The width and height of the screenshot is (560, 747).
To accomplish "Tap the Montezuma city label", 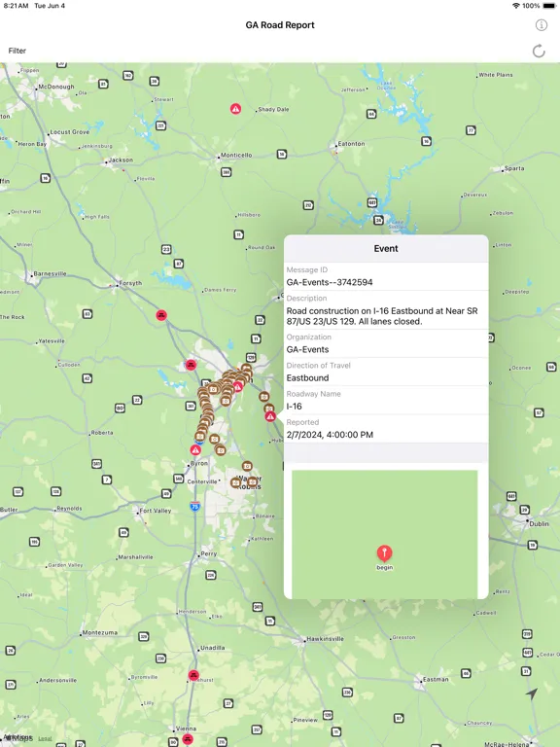I will (x=99, y=632).
